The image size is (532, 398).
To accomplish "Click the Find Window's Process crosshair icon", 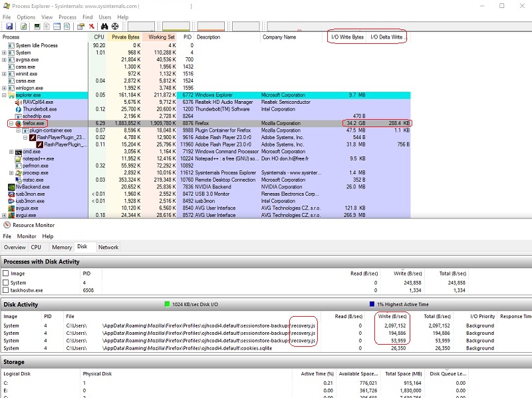I will coord(116,27).
